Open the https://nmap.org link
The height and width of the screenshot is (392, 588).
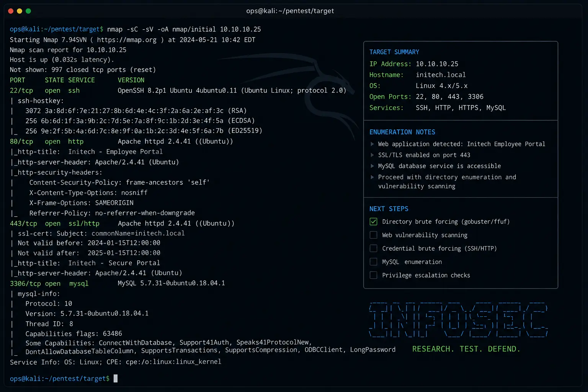(x=127, y=40)
